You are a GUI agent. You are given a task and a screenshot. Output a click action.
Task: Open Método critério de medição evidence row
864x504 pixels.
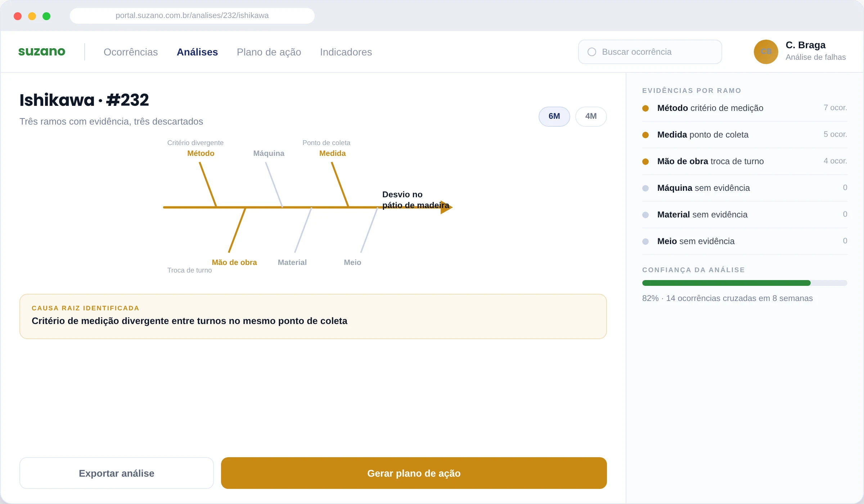(745, 108)
